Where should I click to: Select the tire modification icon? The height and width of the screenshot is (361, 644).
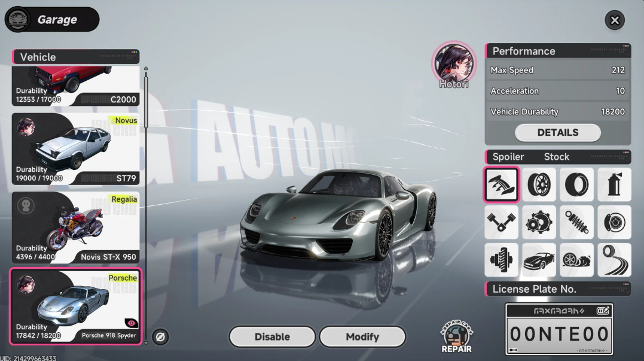pos(576,184)
